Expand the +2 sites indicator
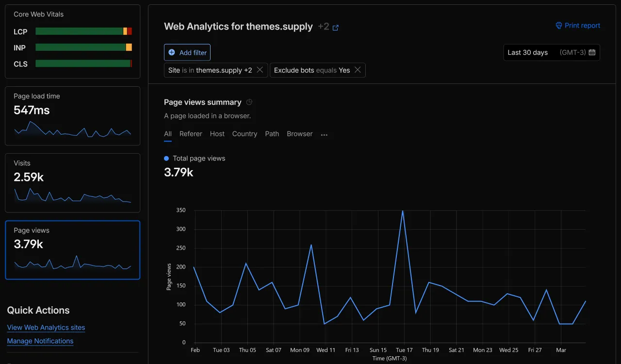Image resolution: width=621 pixels, height=364 pixels. coord(323,27)
